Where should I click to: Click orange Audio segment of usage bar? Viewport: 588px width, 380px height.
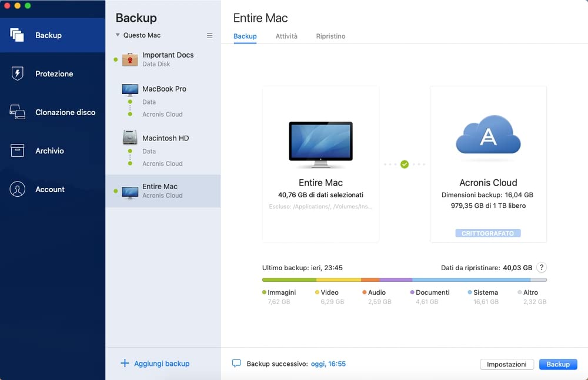(370, 280)
